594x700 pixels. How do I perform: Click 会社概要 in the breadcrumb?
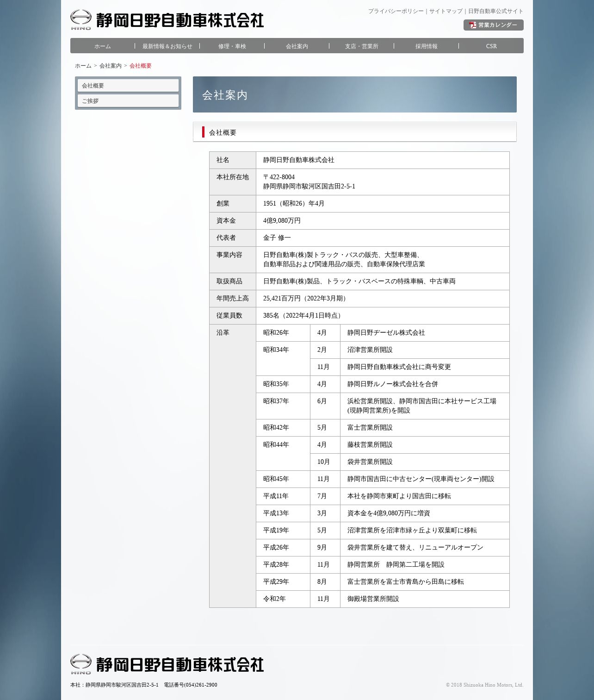pyautogui.click(x=141, y=66)
